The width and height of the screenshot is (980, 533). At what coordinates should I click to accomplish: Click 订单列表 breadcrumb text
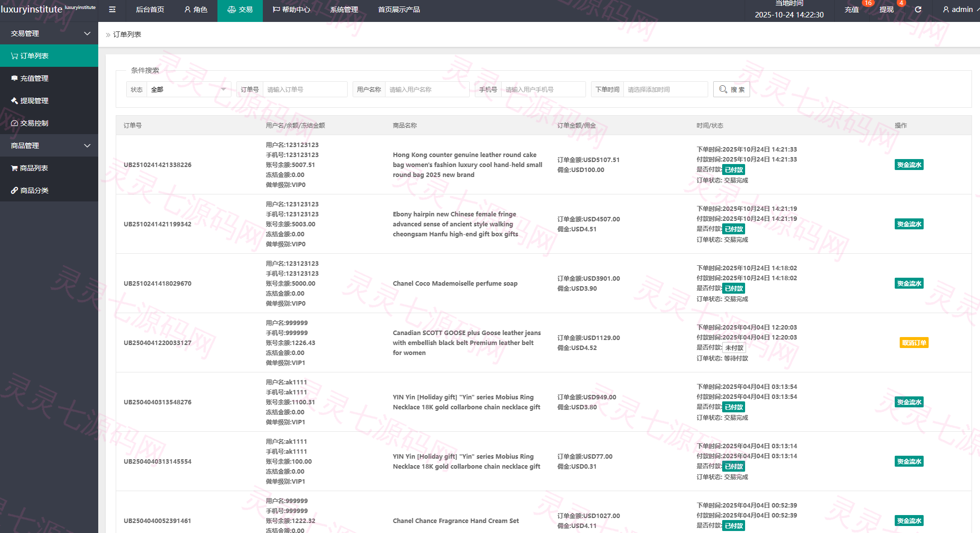[127, 34]
